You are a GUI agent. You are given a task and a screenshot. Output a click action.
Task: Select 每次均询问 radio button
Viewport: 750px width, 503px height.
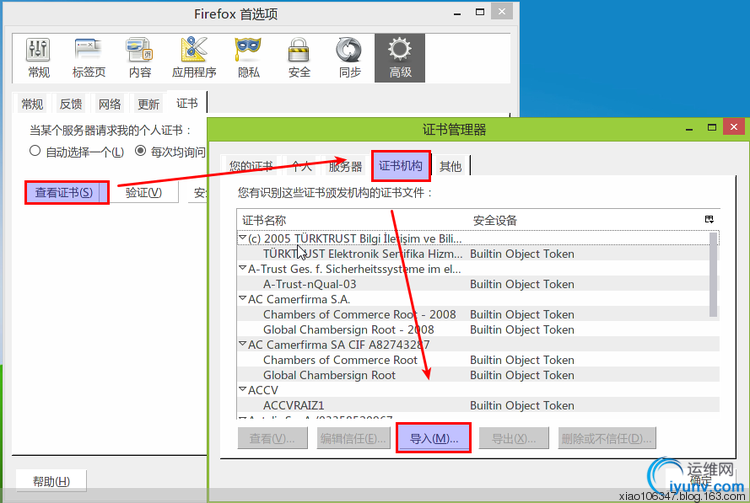coord(140,151)
